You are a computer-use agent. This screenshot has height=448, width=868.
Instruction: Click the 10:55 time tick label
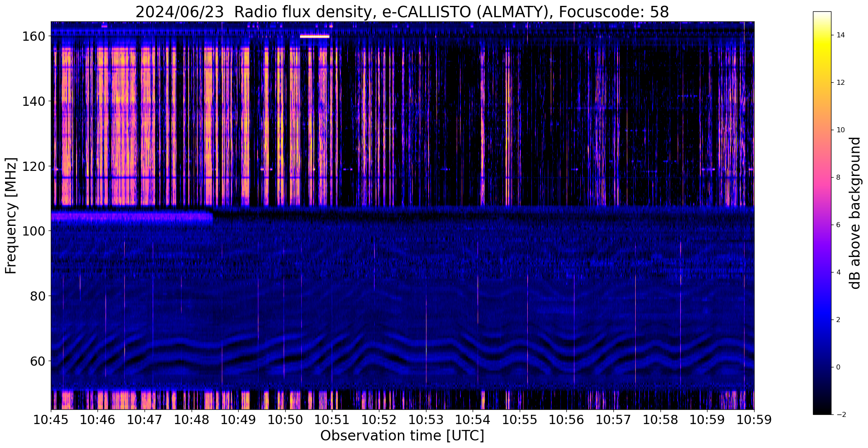tap(520, 420)
